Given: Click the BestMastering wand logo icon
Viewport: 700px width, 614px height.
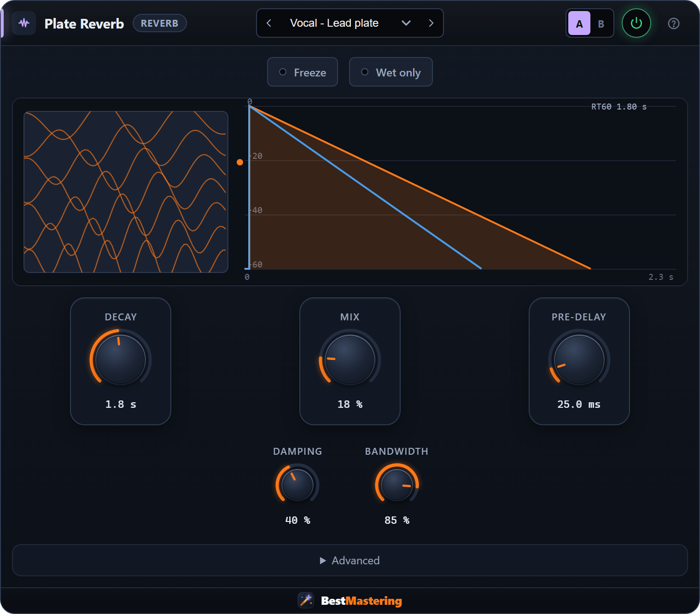Looking at the screenshot, I should (x=306, y=600).
